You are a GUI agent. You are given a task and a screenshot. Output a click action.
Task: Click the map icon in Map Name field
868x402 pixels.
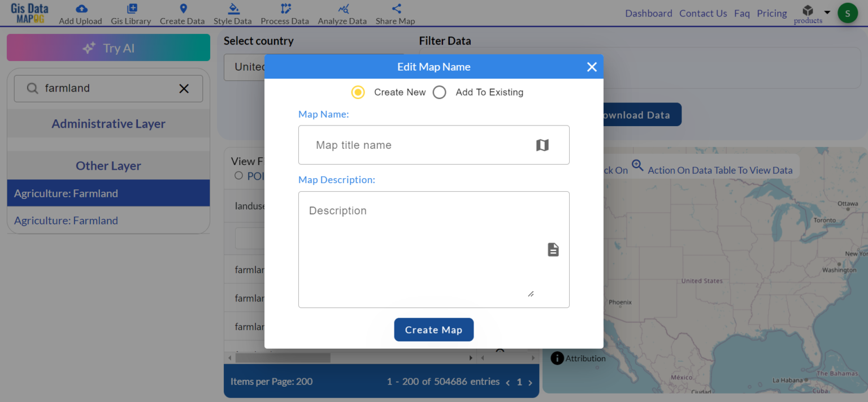click(x=542, y=145)
